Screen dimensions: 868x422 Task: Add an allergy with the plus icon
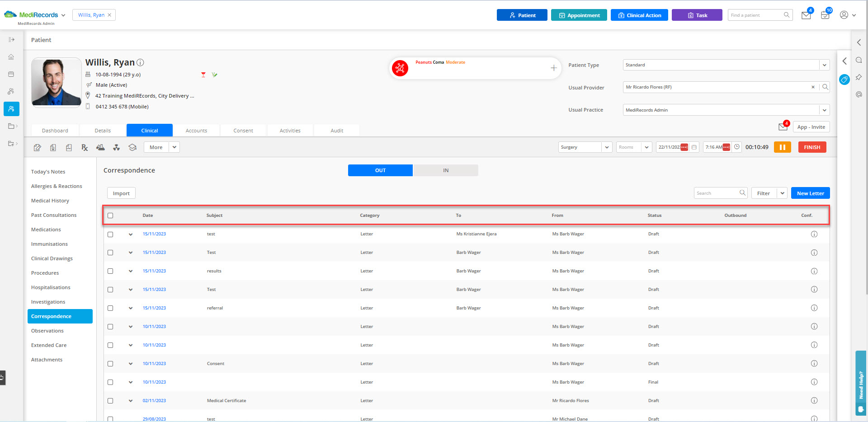coord(553,68)
